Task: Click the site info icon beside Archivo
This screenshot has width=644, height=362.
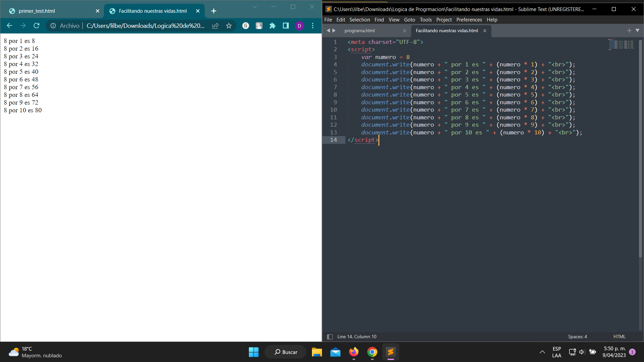Action: (x=53, y=26)
